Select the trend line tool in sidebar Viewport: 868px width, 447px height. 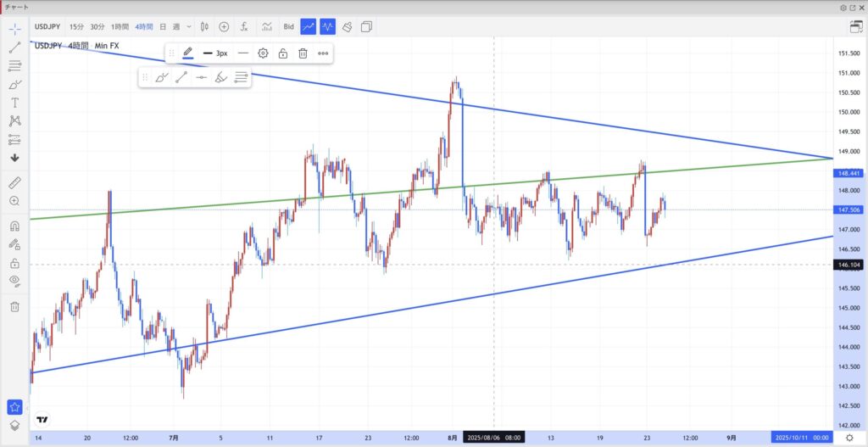tap(15, 47)
